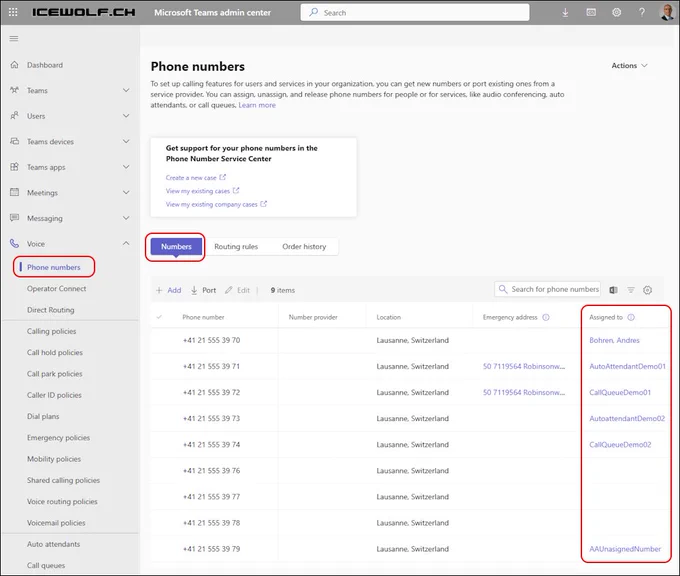Open Mobility policies

pyautogui.click(x=54, y=458)
